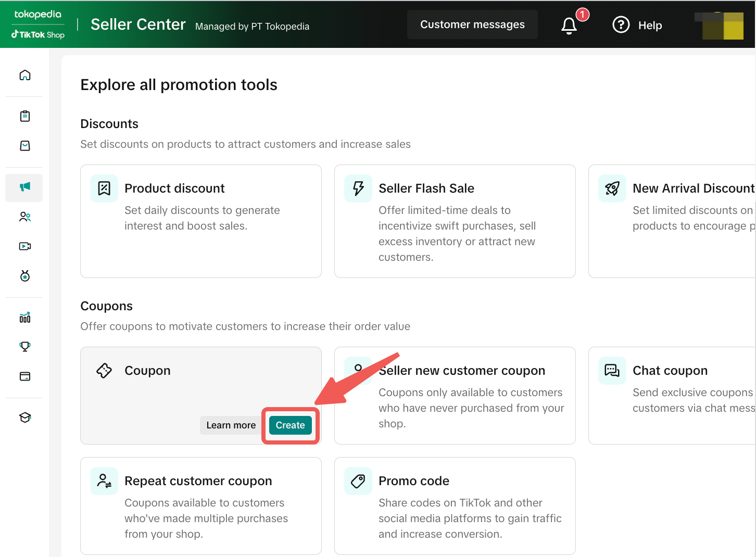Open Customer messages

[x=472, y=24]
